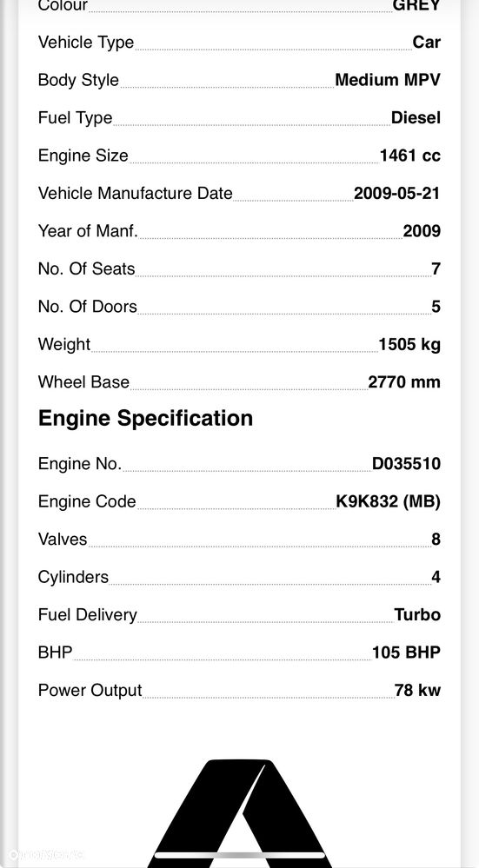Click the large black A logo
479x868 pixels.
240,812
